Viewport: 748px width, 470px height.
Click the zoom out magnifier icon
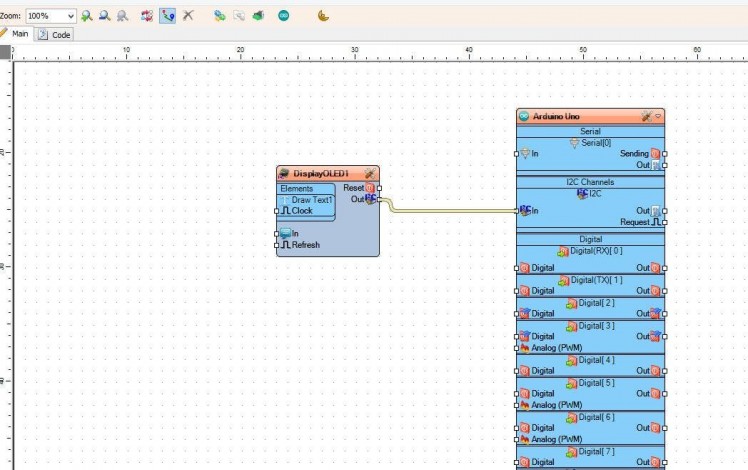click(104, 16)
